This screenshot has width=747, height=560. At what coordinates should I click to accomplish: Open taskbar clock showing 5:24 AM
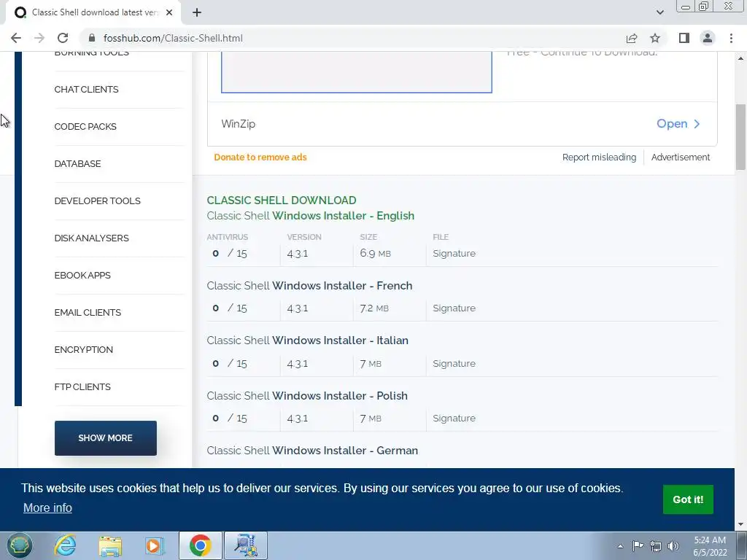click(710, 546)
